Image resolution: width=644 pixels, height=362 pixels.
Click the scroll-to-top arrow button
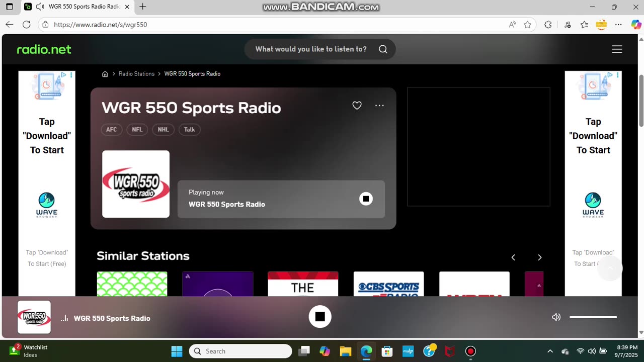pos(610,268)
